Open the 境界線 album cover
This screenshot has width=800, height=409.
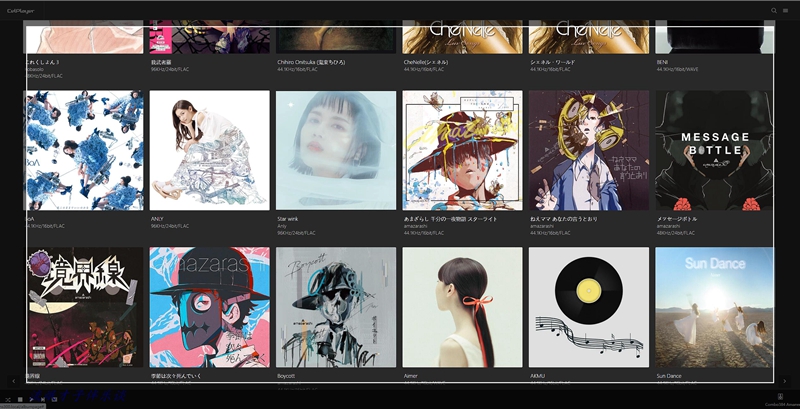pos(84,308)
